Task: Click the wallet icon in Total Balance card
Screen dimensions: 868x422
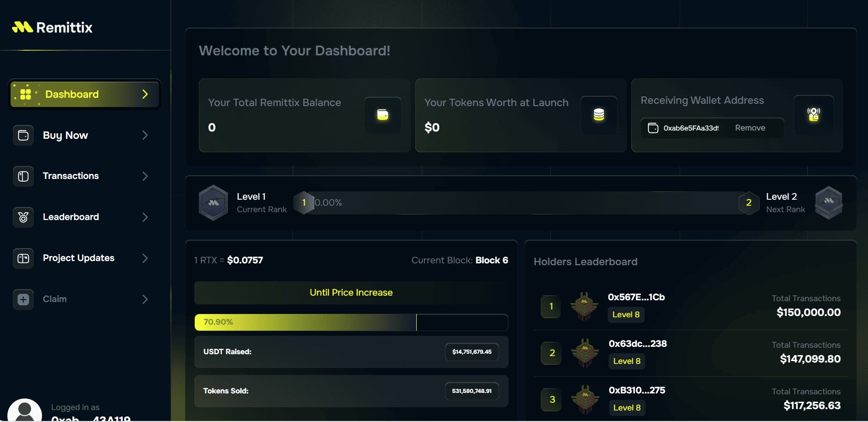Action: (383, 115)
